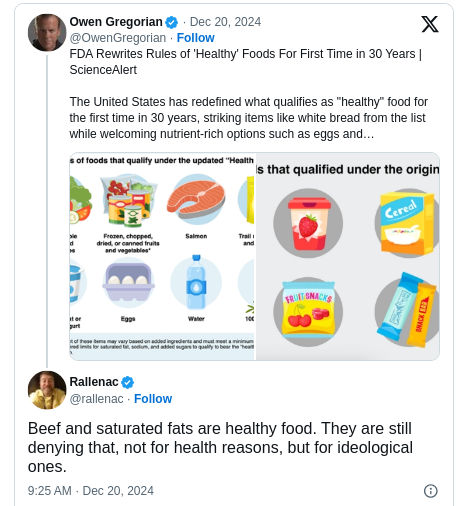View the original healthy foods image
This screenshot has width=456, height=506.
point(347,256)
